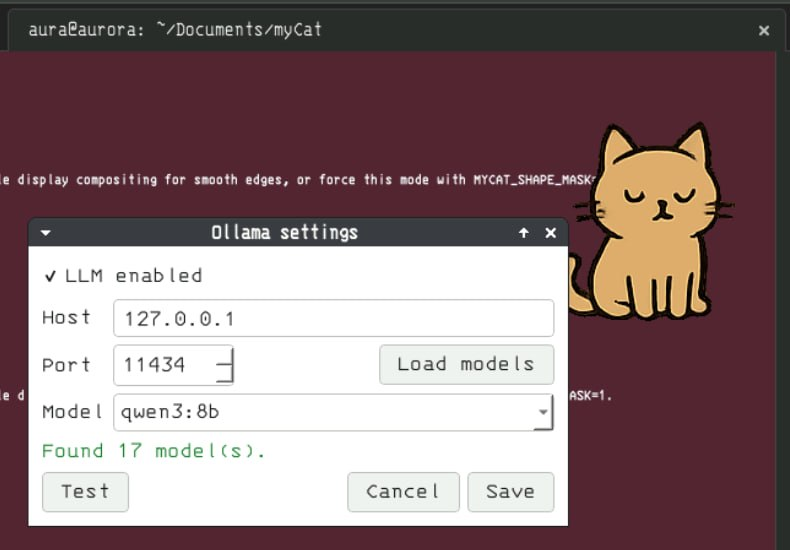Click the terminal's vertical scrollbar
The image size is (790, 550).
coord(781,300)
